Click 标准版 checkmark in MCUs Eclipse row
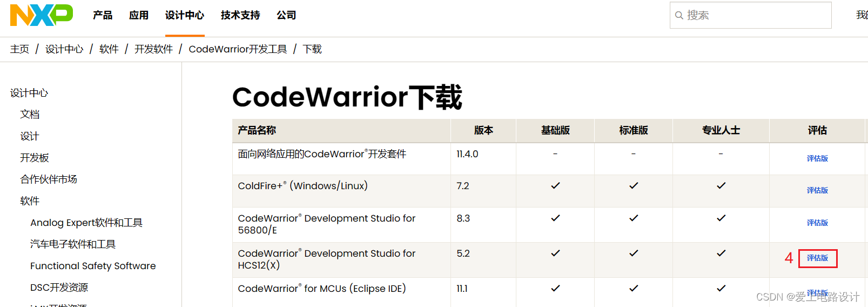The width and height of the screenshot is (868, 307). click(x=634, y=288)
